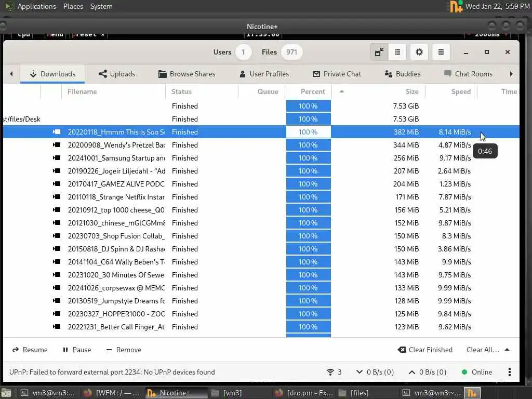
Task: Click the 100% progress bar of 256 MiB file
Action: (x=309, y=158)
